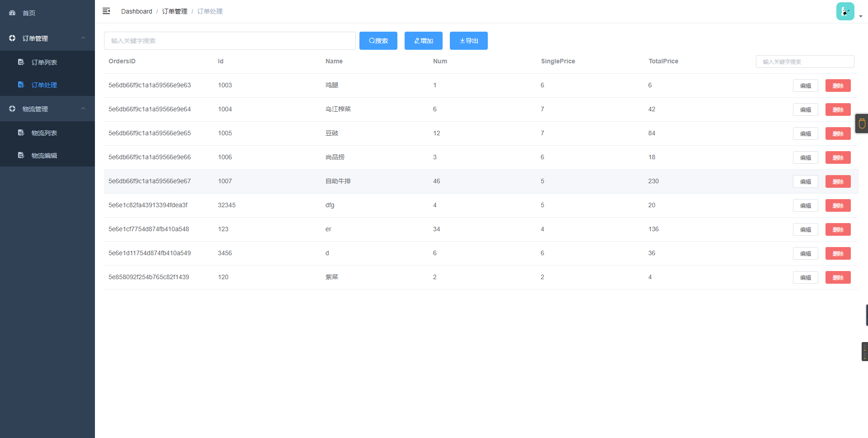Open 物流编辑 menu item
The image size is (868, 438).
click(47, 155)
